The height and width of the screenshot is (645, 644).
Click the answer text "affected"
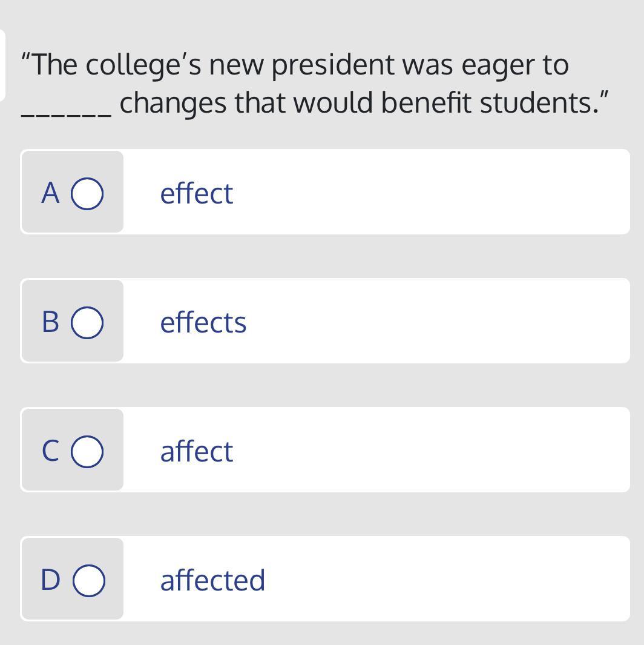tap(212, 580)
